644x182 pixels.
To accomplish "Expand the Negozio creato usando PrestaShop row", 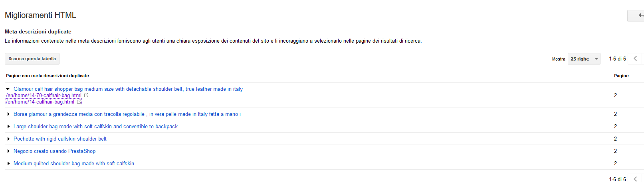I will [x=8, y=151].
